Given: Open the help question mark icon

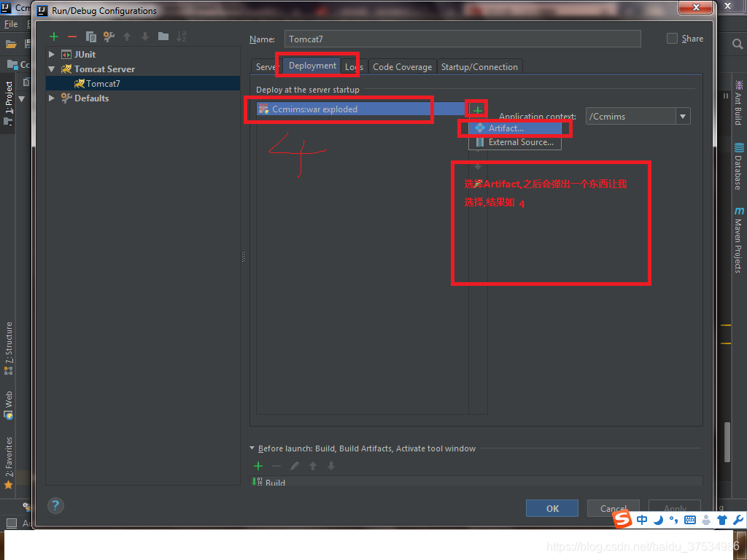Looking at the screenshot, I should (x=55, y=506).
